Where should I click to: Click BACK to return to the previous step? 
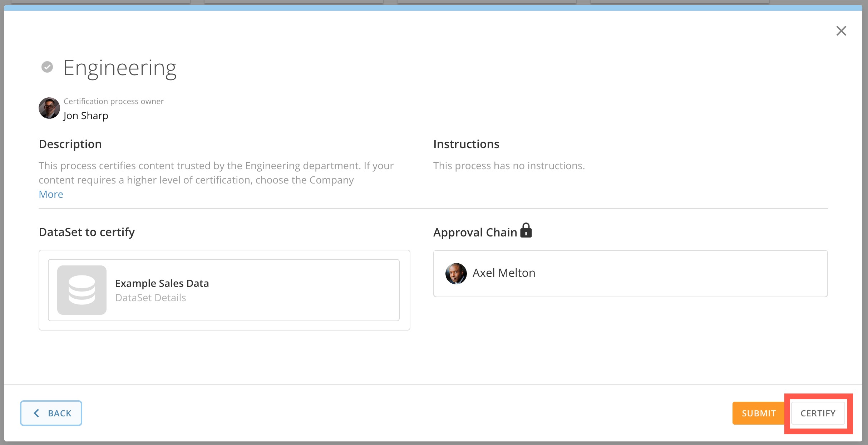point(51,413)
